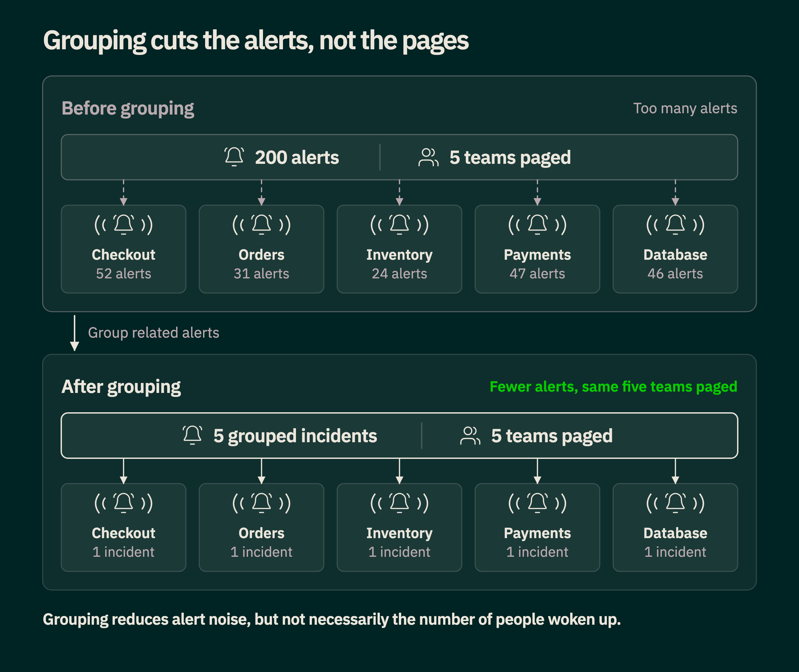Click the green 'Fewer alerts, same five teams paged' text
This screenshot has height=672, width=799.
(x=613, y=387)
